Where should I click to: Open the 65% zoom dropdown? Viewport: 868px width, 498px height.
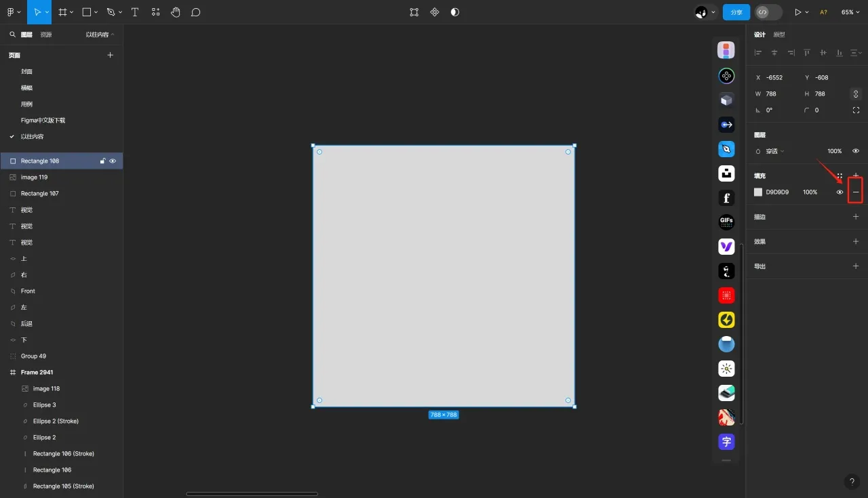850,12
